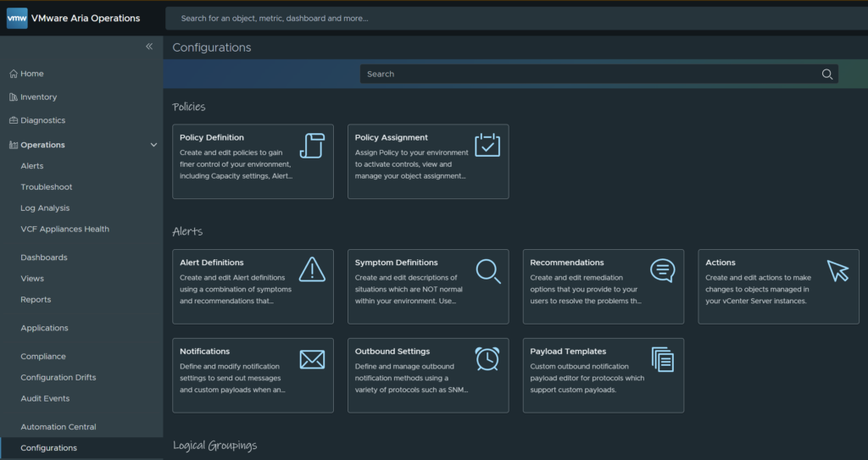
Task: Click the Diagnostics briefcase icon
Action: point(14,120)
